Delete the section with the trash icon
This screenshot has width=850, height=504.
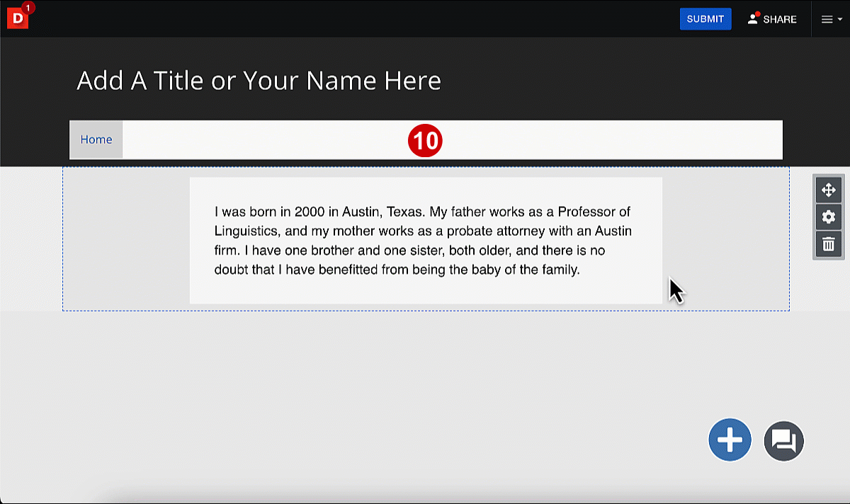coord(828,245)
